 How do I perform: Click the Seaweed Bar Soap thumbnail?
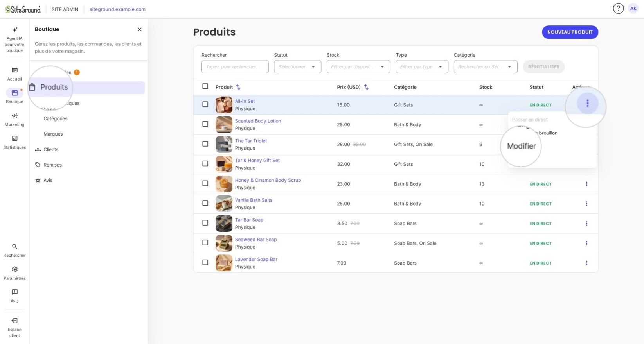point(224,243)
